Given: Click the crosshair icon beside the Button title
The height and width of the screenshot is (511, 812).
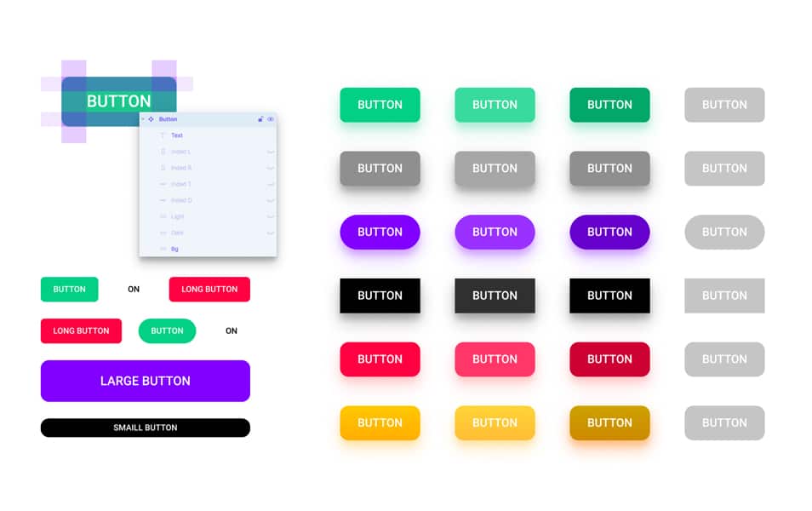Looking at the screenshot, I should (150, 120).
